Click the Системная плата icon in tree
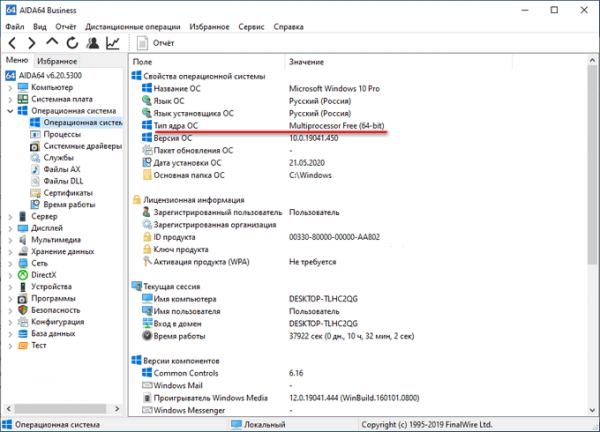600x432 pixels. (x=23, y=99)
